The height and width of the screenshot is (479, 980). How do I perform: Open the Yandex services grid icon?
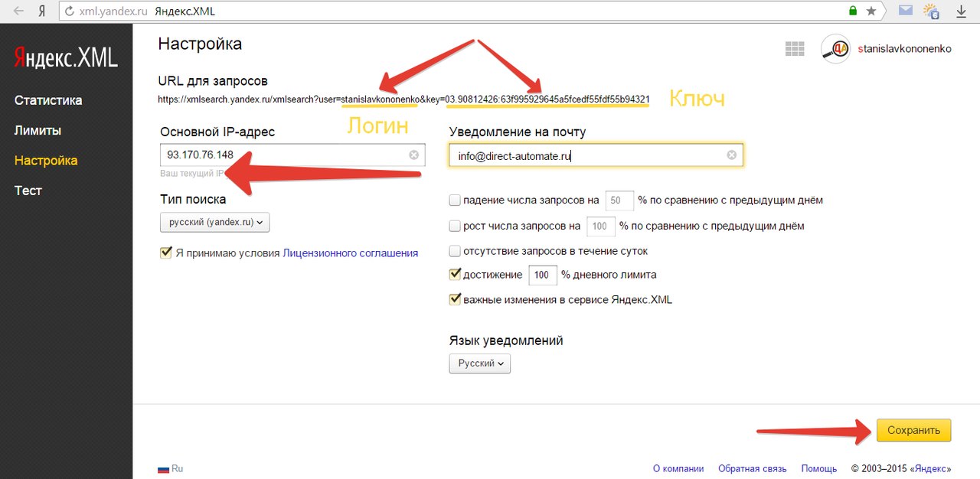[795, 49]
